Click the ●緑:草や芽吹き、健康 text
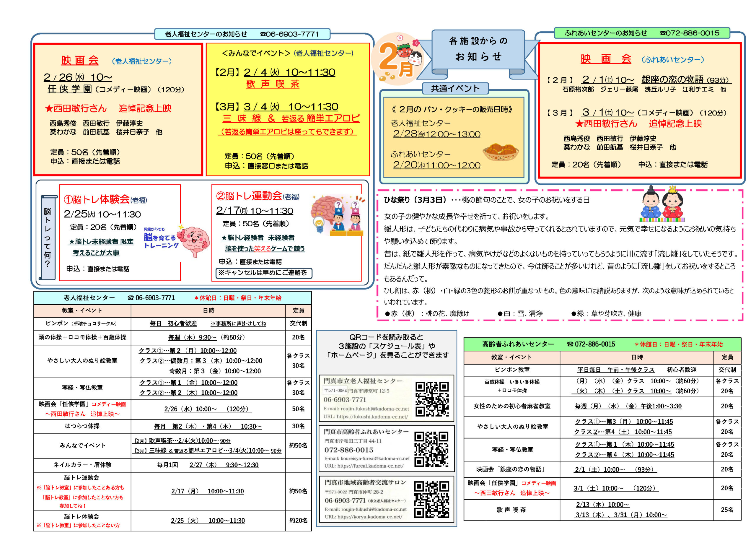 tap(607, 313)
